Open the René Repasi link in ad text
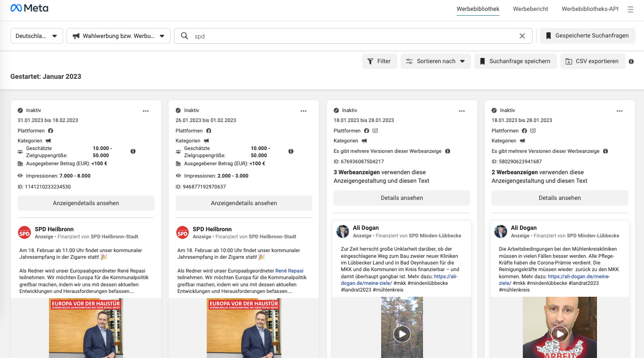This screenshot has height=358, width=644. 289,271
